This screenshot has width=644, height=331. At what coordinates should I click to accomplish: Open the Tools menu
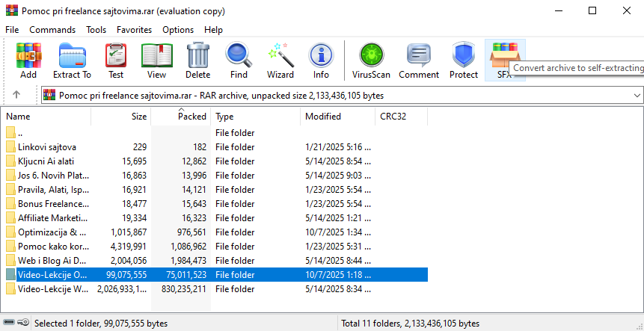coord(96,30)
